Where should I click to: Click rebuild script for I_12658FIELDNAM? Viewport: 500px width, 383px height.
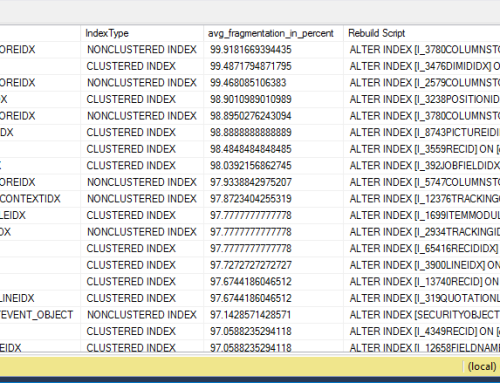(x=422, y=347)
